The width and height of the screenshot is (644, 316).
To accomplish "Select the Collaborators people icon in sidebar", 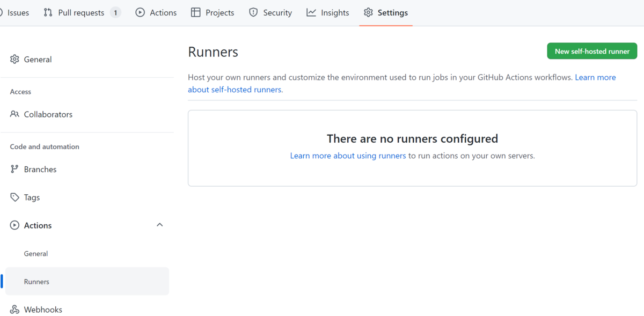I will (14, 114).
